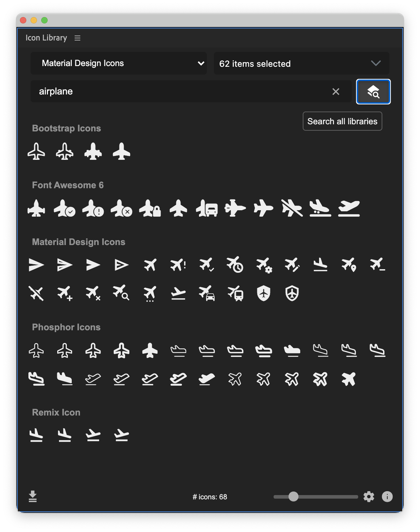Select the Material airplane with car icon

tap(207, 293)
